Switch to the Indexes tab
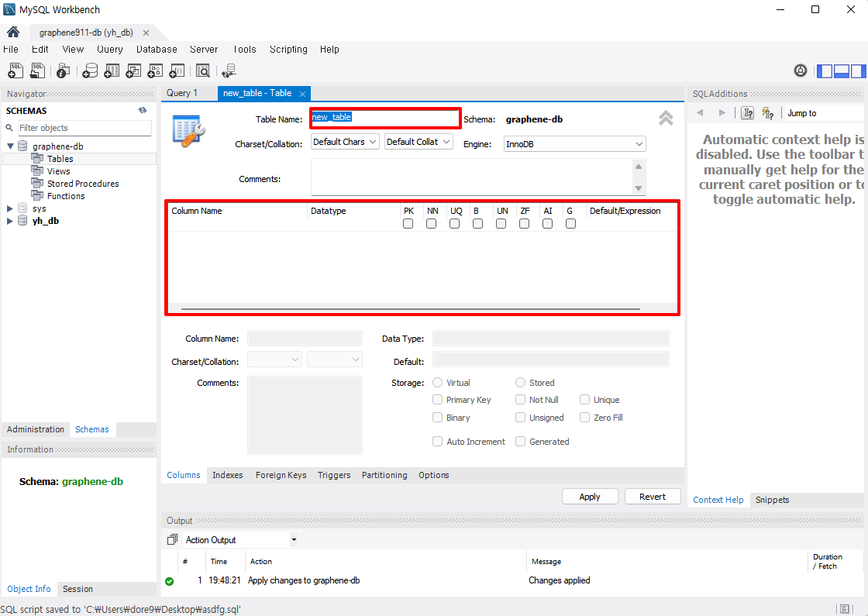Screen dimensions: 868x616 click(x=228, y=475)
